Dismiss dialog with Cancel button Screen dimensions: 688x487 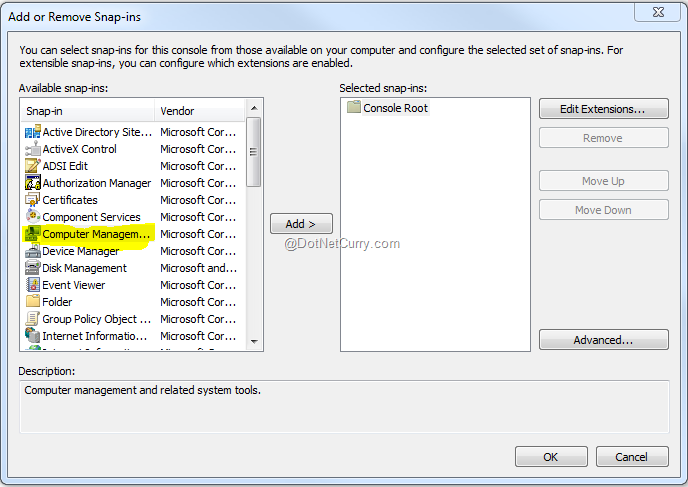(631, 457)
